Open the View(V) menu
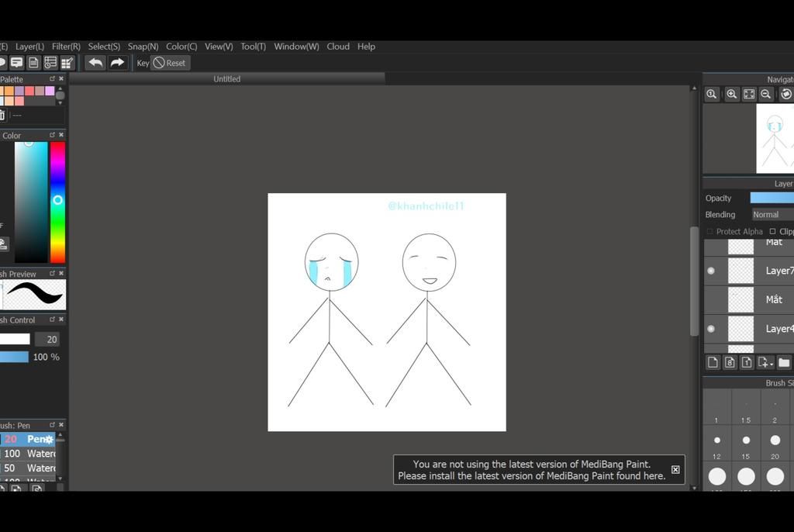 pyautogui.click(x=219, y=46)
